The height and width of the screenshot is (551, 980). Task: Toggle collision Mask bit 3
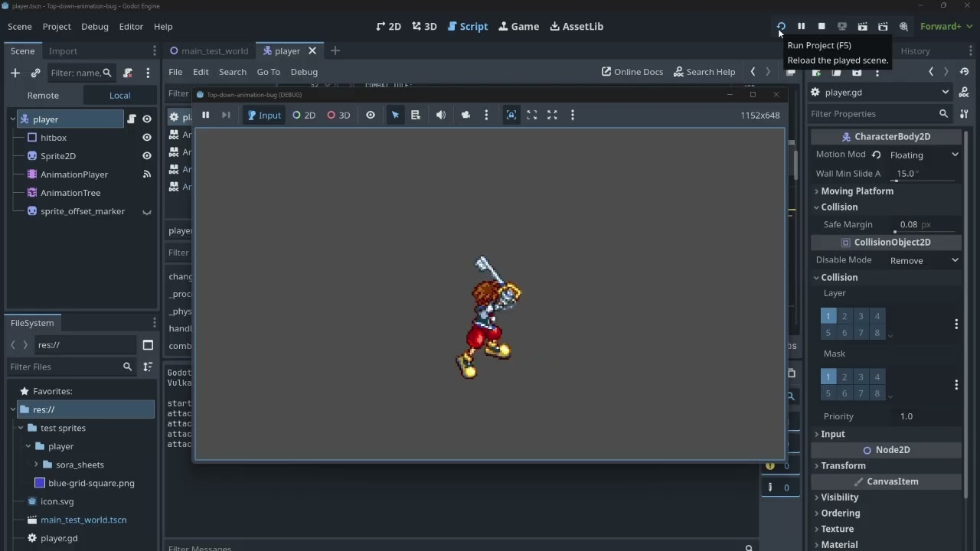click(861, 377)
